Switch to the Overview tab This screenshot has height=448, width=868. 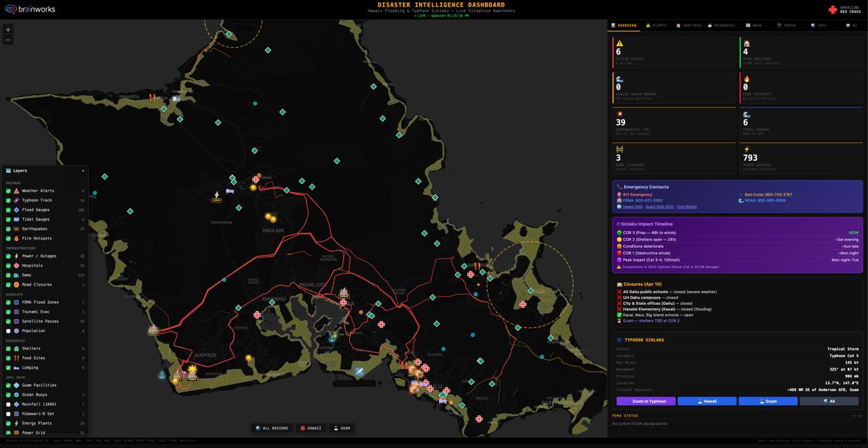pos(624,26)
